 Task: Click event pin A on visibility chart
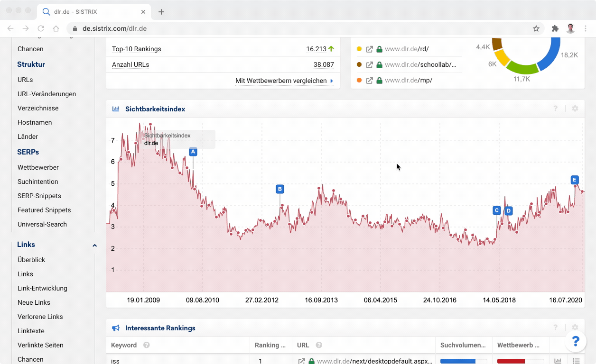[193, 152]
